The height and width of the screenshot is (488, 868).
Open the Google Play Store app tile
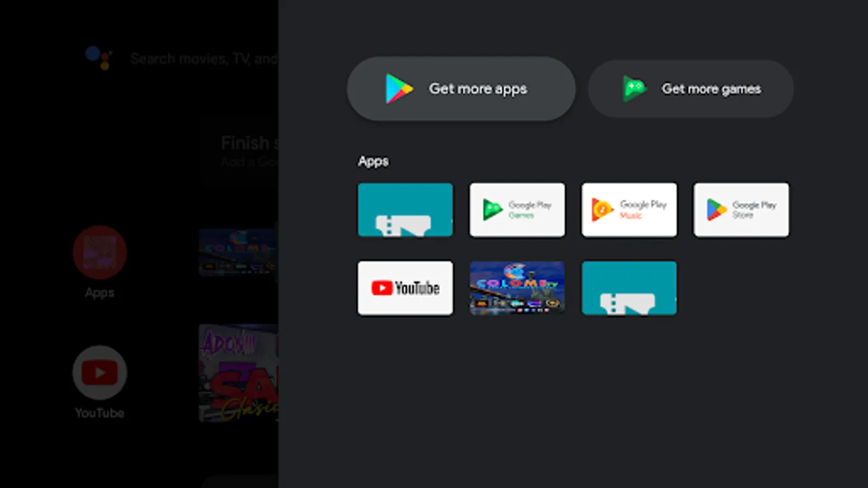click(x=741, y=210)
